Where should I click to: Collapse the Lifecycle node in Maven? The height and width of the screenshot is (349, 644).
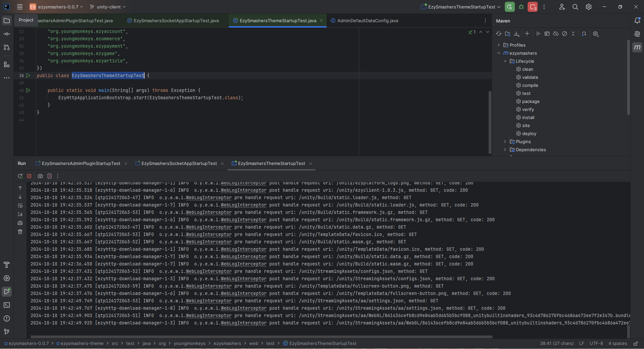coord(505,61)
